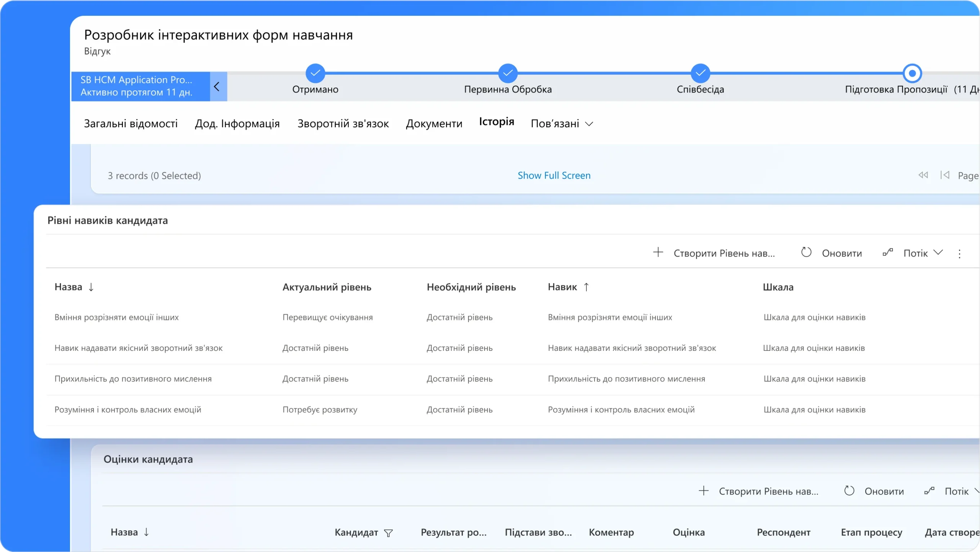Click plus icon Створити Рівень нав... in skills panel
This screenshot has width=980, height=552.
pyautogui.click(x=658, y=252)
